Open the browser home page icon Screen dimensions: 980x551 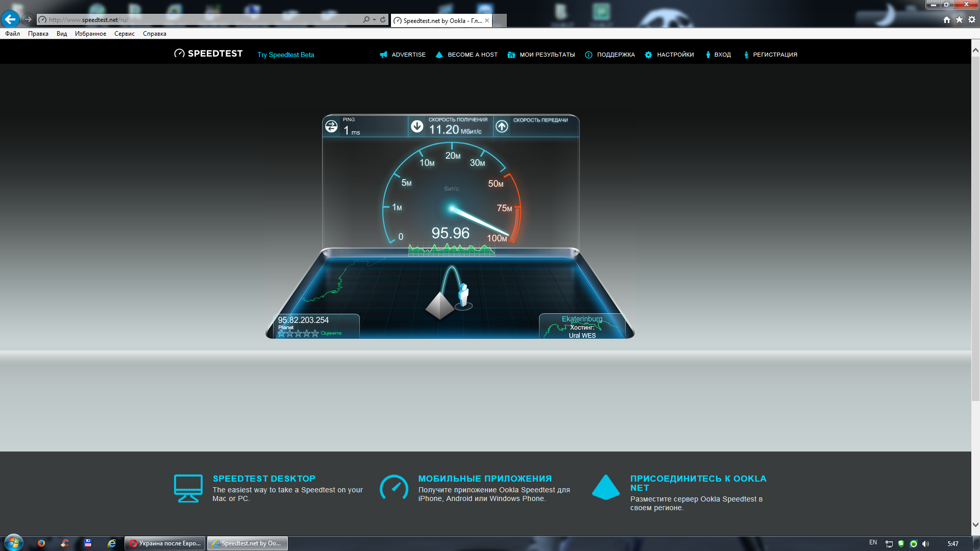[x=946, y=19]
